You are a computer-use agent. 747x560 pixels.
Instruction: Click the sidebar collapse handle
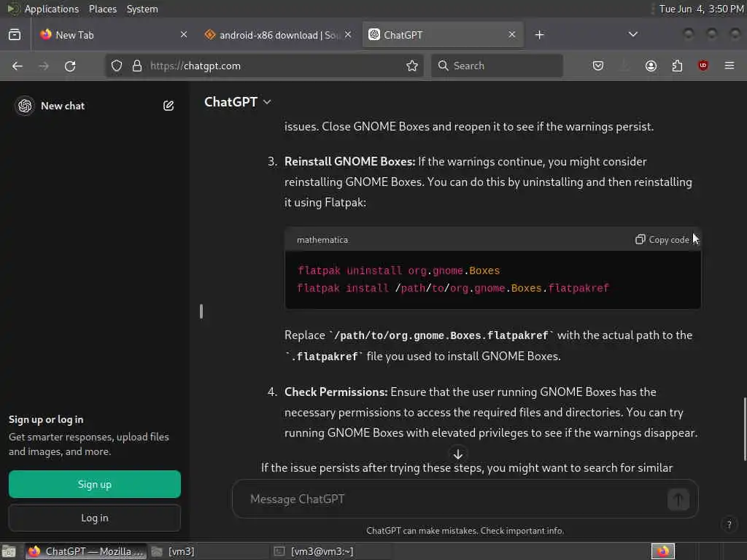[x=201, y=311]
